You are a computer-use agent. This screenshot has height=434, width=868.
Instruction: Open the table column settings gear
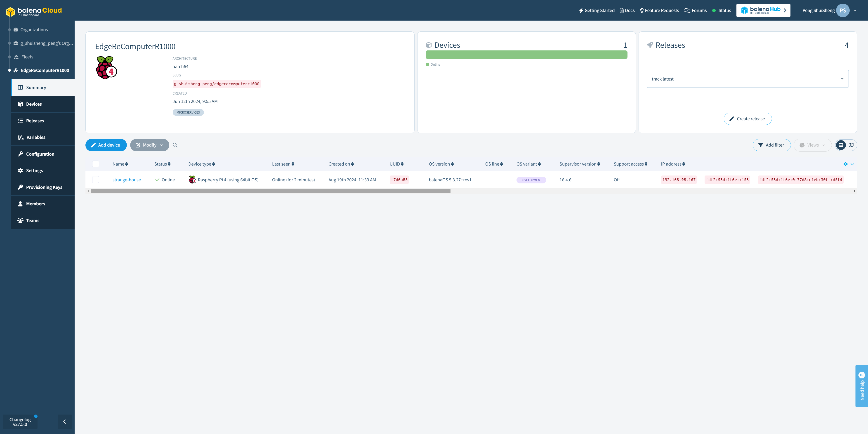pos(845,164)
